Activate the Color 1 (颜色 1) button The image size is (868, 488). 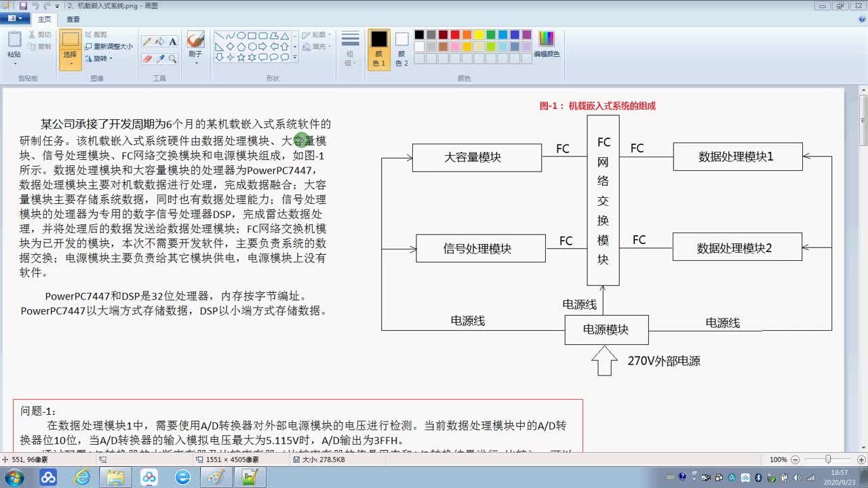(x=379, y=48)
